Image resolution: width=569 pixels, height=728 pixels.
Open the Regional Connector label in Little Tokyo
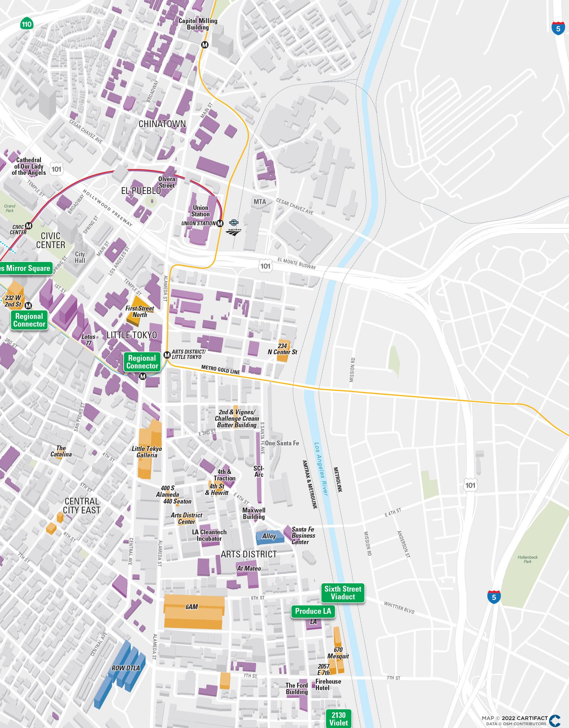[x=142, y=362]
